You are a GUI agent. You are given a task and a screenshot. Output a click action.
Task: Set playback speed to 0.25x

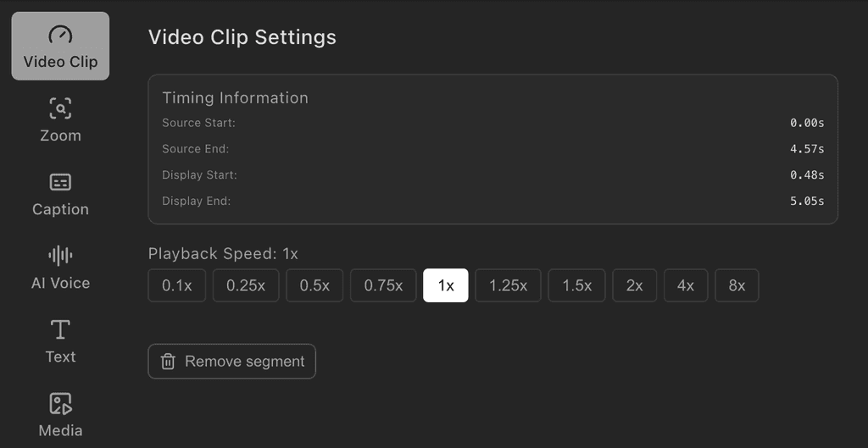(x=246, y=285)
